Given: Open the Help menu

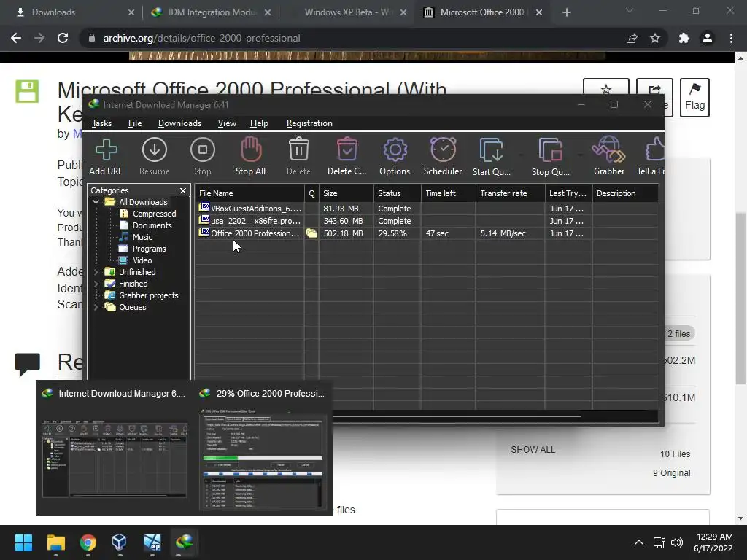Looking at the screenshot, I should [x=259, y=123].
